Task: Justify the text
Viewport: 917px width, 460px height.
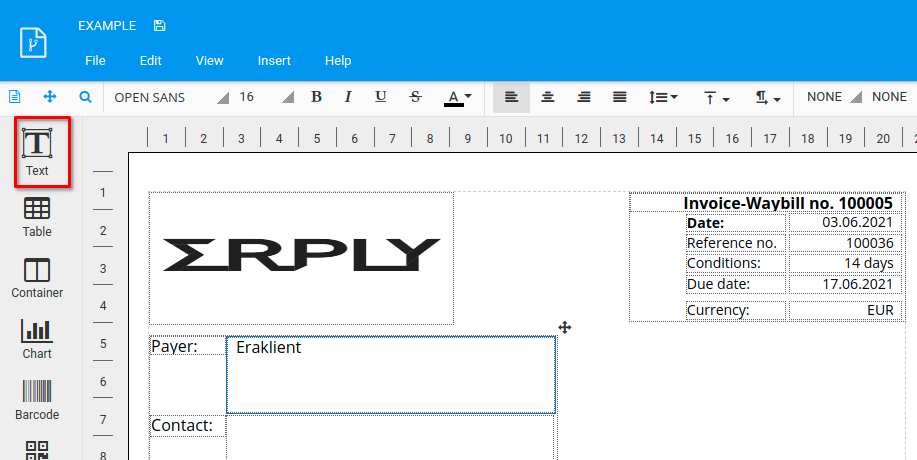Action: 620,98
